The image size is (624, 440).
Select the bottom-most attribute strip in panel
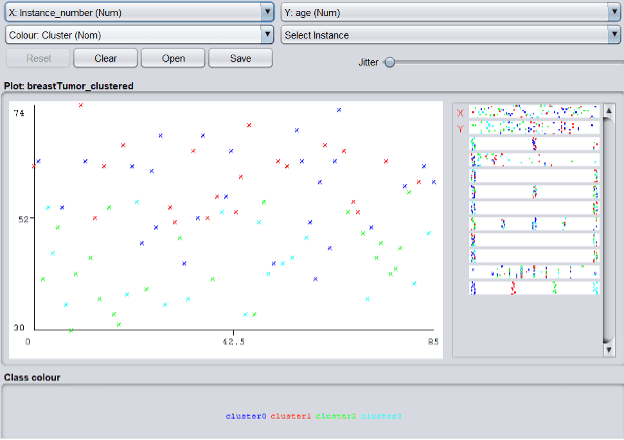tap(534, 287)
